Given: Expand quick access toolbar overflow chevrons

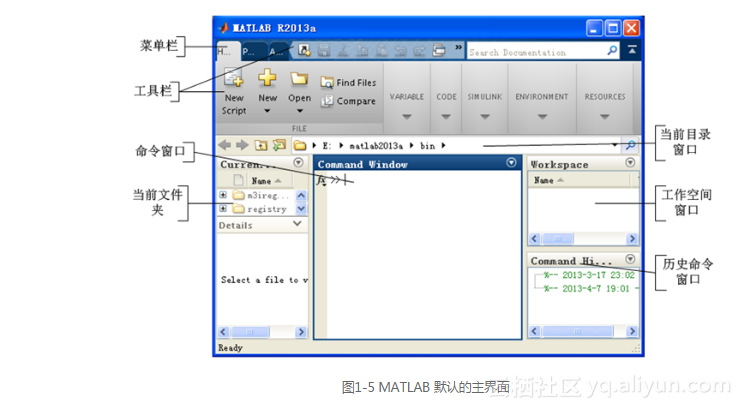Looking at the screenshot, I should tap(458, 47).
